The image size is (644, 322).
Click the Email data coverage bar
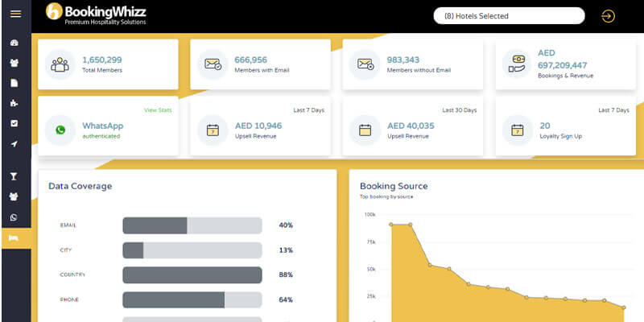192,225
